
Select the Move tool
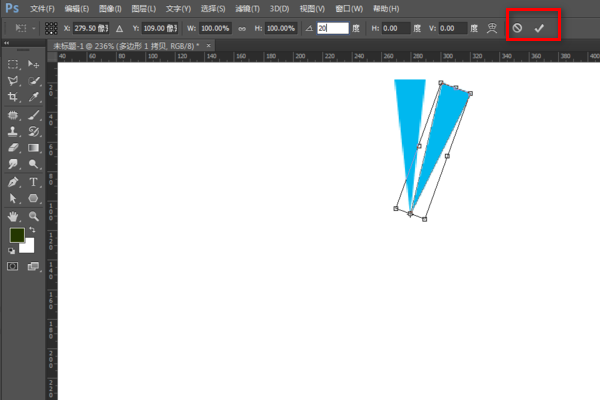[34, 64]
